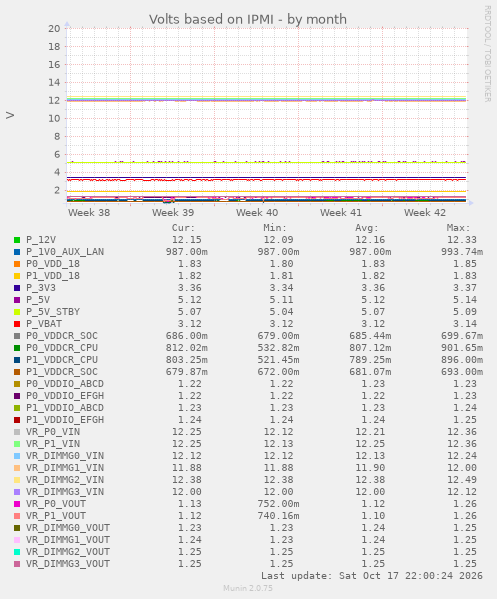Click the P0_VDDIO_EFGH legend label

[x=65, y=396]
